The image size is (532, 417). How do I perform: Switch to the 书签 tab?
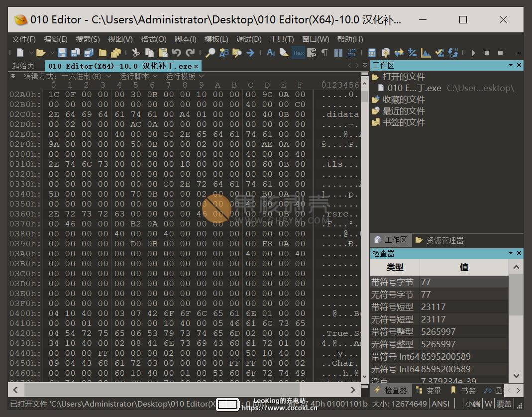coord(463,391)
